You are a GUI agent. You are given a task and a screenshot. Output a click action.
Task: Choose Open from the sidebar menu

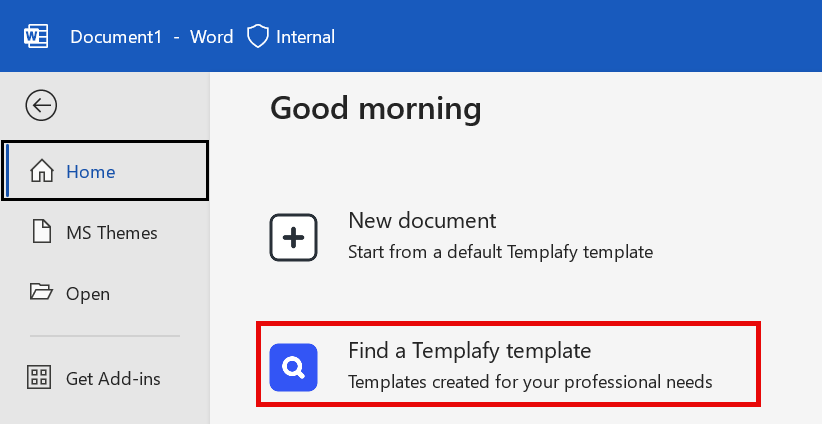pyautogui.click(x=105, y=293)
